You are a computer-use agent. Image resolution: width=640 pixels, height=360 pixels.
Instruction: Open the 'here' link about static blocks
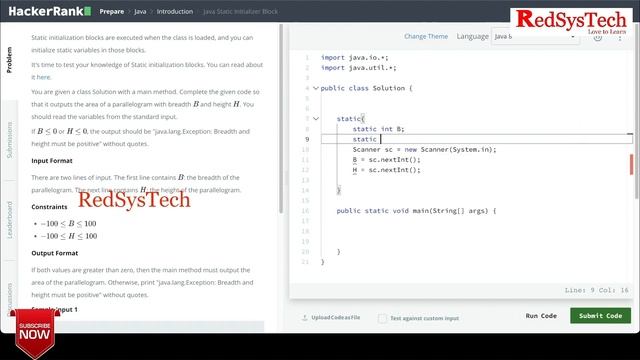pyautogui.click(x=43, y=77)
